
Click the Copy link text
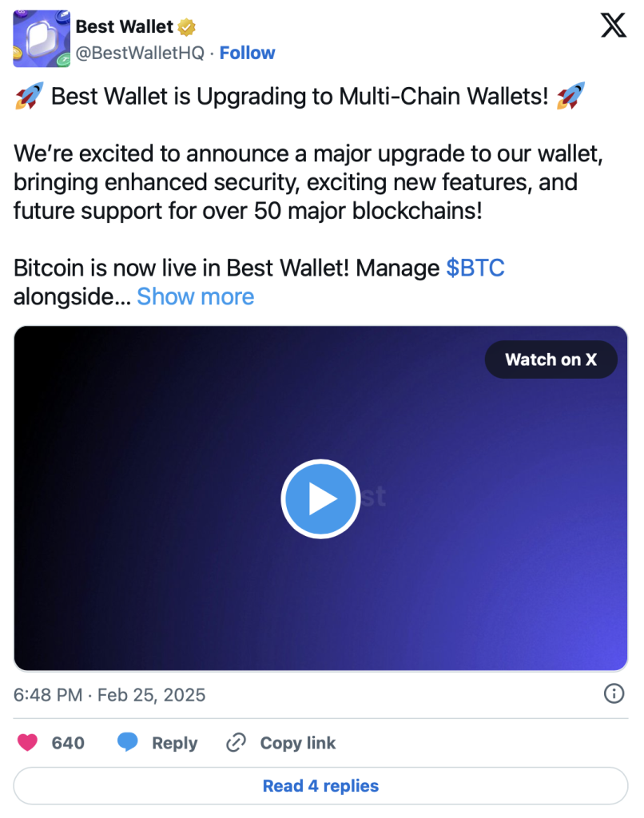tap(297, 743)
